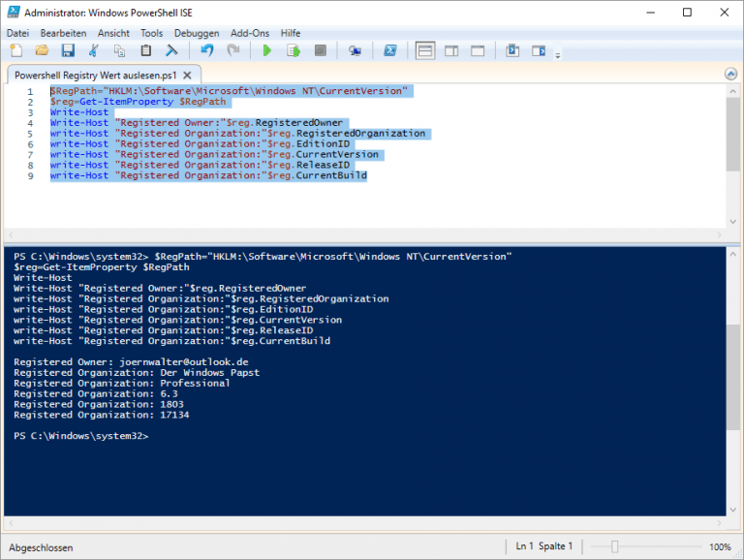Click the Cut scissors icon
This screenshot has height=560, width=744.
click(94, 50)
